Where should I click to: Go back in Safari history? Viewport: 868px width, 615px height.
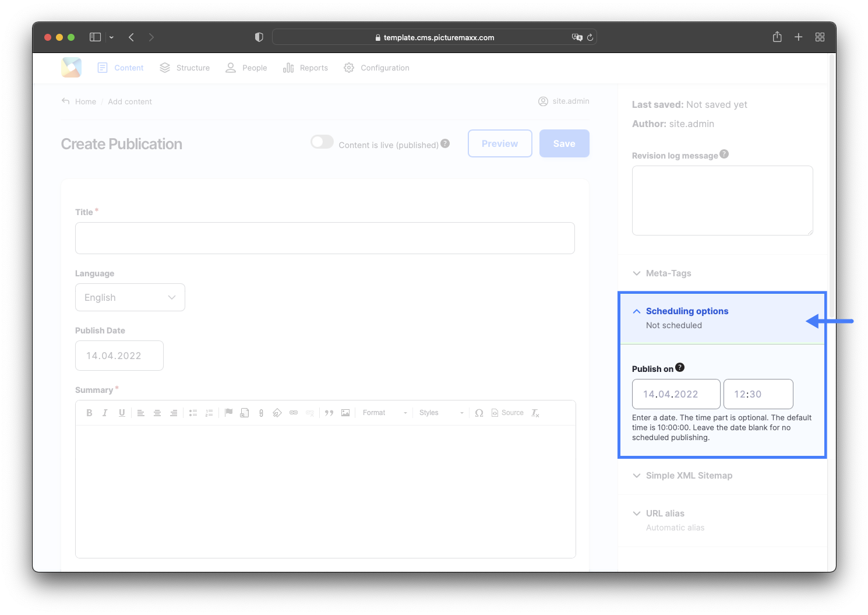point(132,37)
